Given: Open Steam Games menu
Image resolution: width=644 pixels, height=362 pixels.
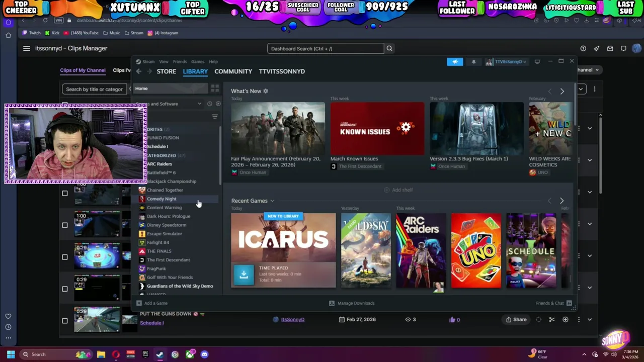Looking at the screenshot, I should pyautogui.click(x=198, y=62).
